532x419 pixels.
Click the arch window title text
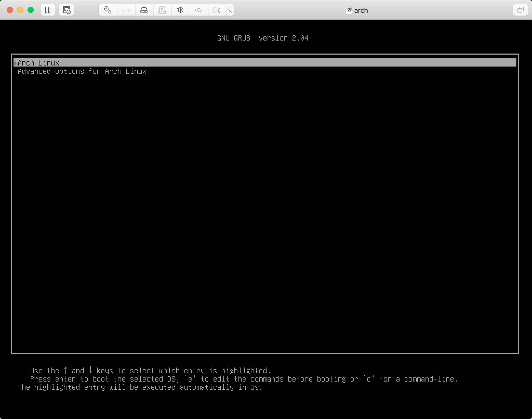tap(361, 10)
